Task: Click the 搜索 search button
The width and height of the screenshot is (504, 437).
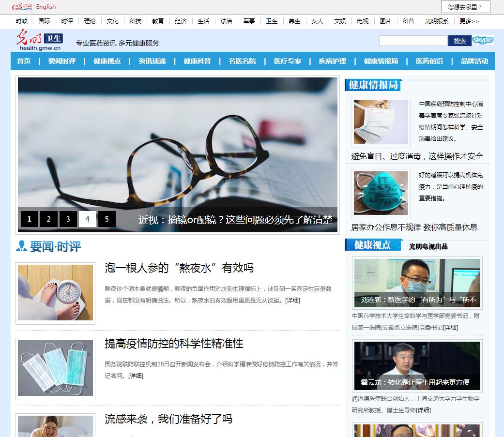Action: click(459, 41)
